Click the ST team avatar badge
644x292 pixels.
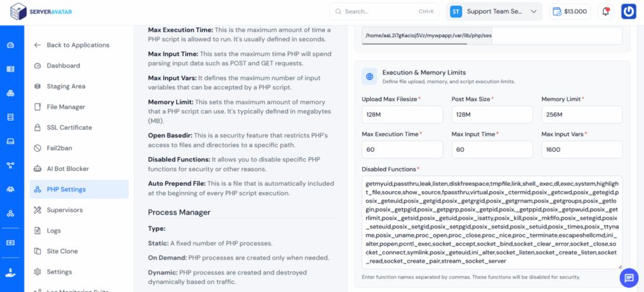455,11
